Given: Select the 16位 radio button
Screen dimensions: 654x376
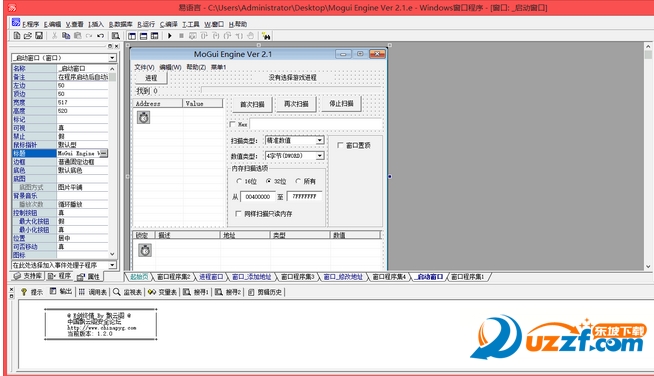Looking at the screenshot, I should [x=239, y=181].
